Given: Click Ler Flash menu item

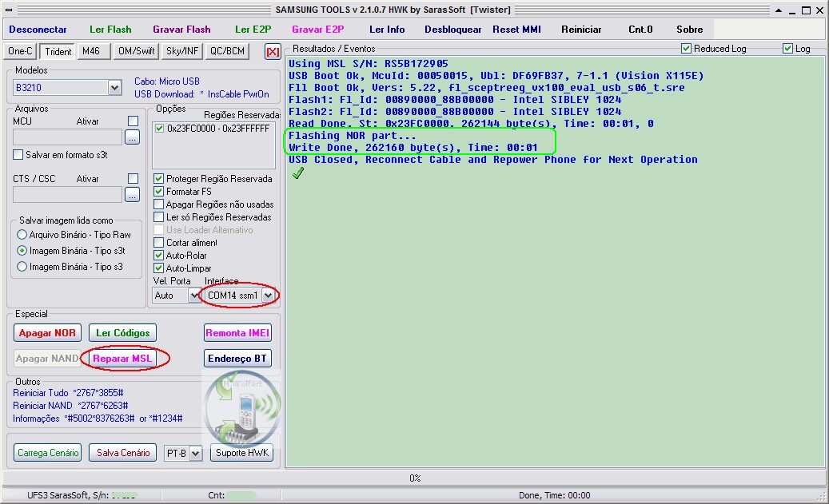Looking at the screenshot, I should click(x=110, y=30).
